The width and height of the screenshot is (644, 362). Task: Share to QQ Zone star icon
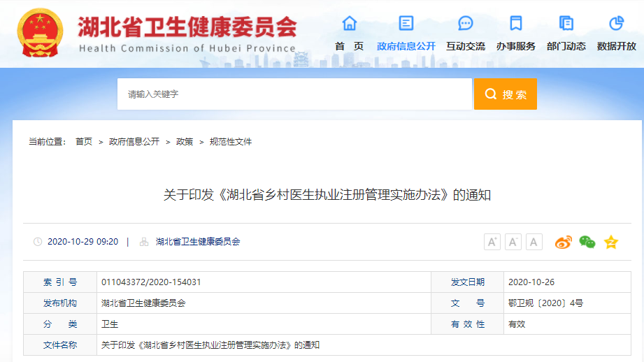pyautogui.click(x=610, y=242)
